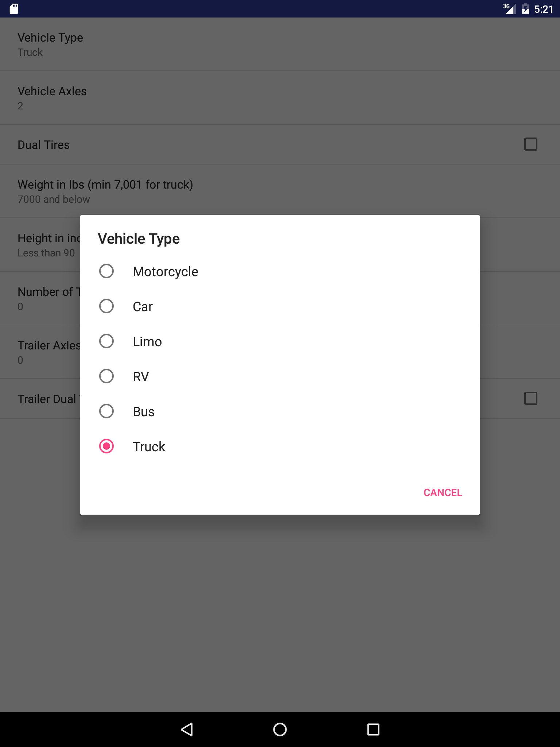Open the Weight in lbs setting
560x747 pixels.
point(280,191)
